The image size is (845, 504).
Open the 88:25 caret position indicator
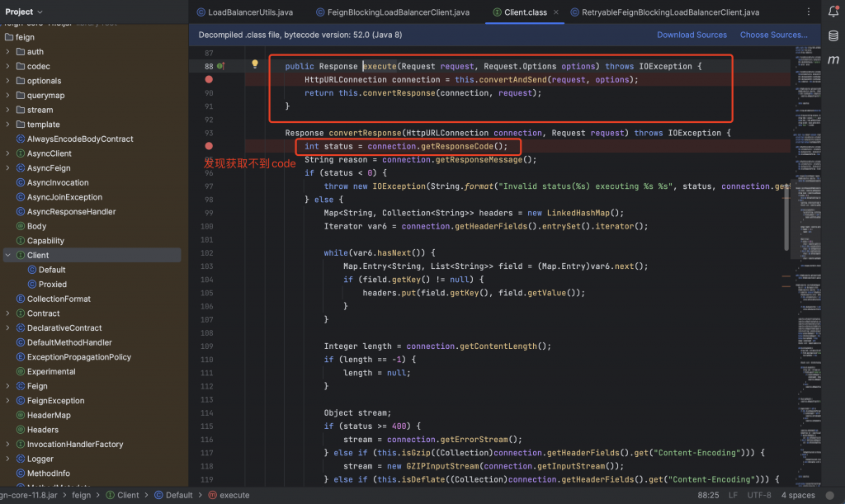pos(708,496)
